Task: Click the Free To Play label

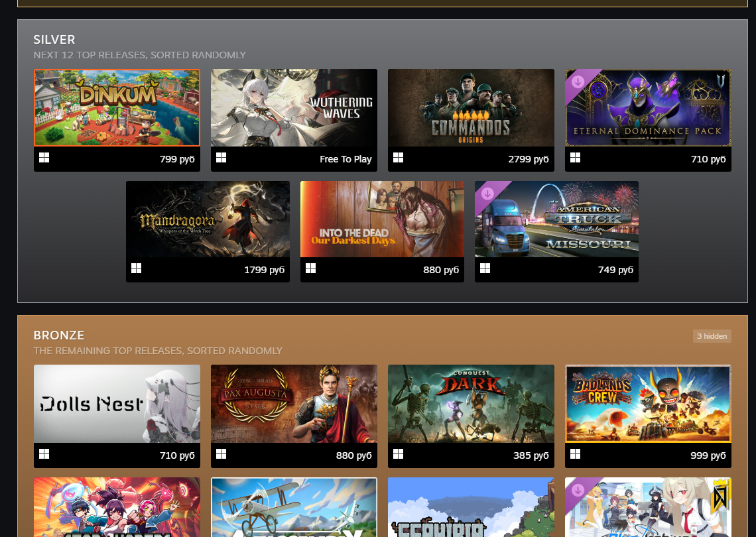Action: [346, 159]
